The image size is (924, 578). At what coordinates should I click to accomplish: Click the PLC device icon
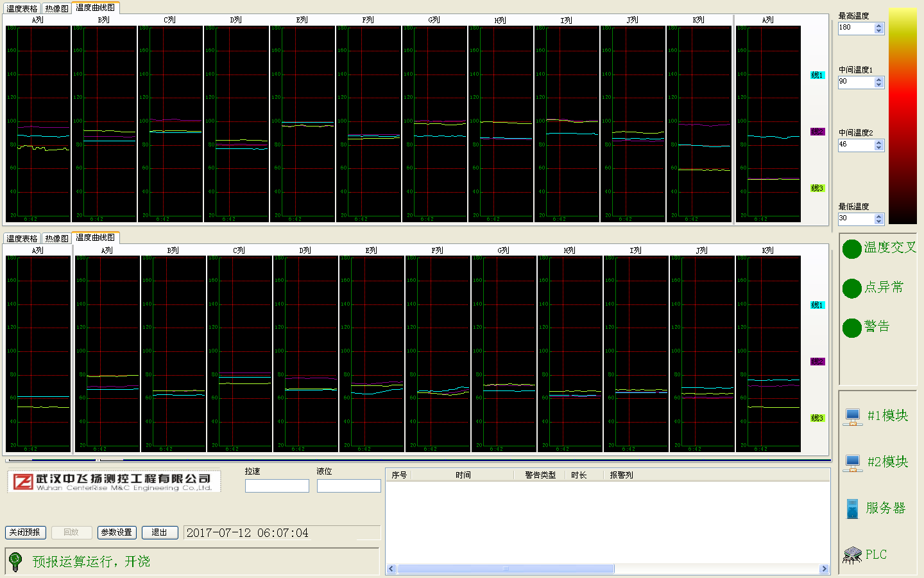tap(852, 556)
